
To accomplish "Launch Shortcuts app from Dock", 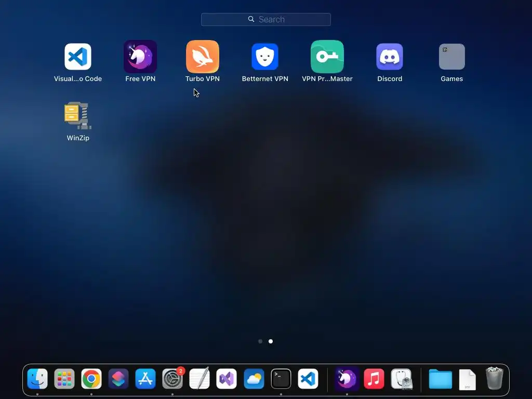I will click(118, 379).
